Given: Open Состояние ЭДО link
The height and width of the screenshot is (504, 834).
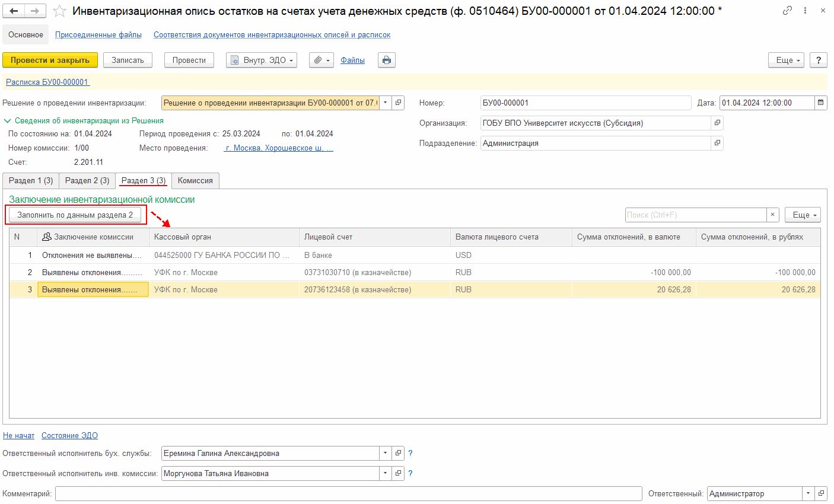Looking at the screenshot, I should (x=69, y=435).
